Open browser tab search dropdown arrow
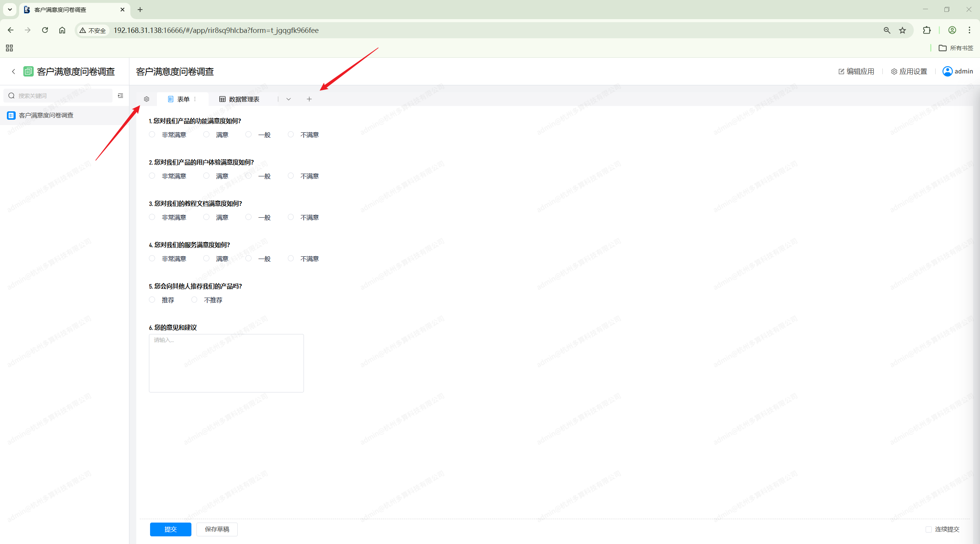980x544 pixels. pyautogui.click(x=10, y=10)
